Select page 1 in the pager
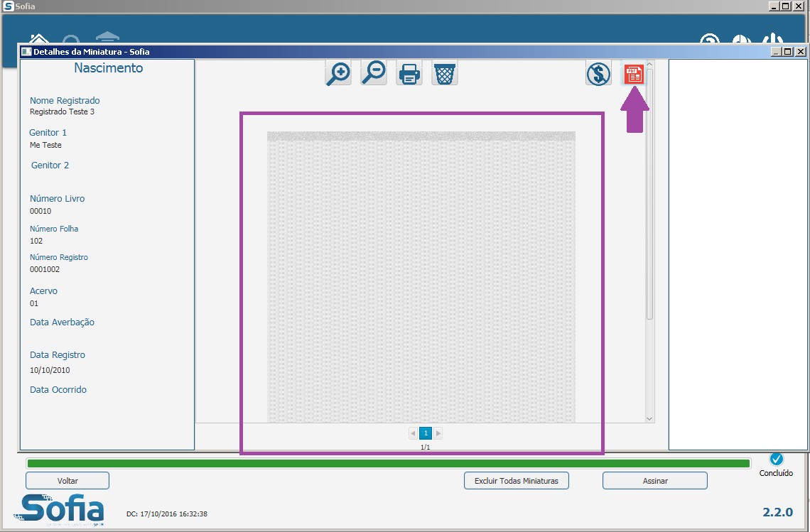The height and width of the screenshot is (532, 810). coord(425,433)
